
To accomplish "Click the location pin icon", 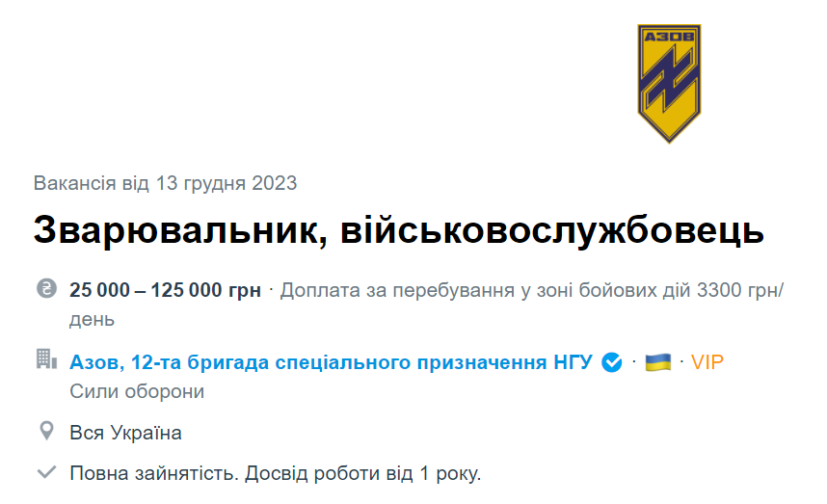I will (45, 431).
